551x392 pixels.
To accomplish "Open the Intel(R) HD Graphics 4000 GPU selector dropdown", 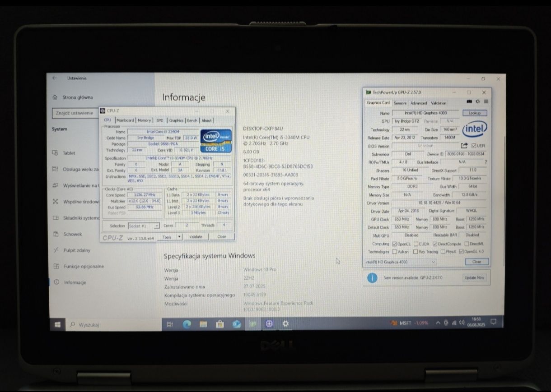I will (400, 262).
